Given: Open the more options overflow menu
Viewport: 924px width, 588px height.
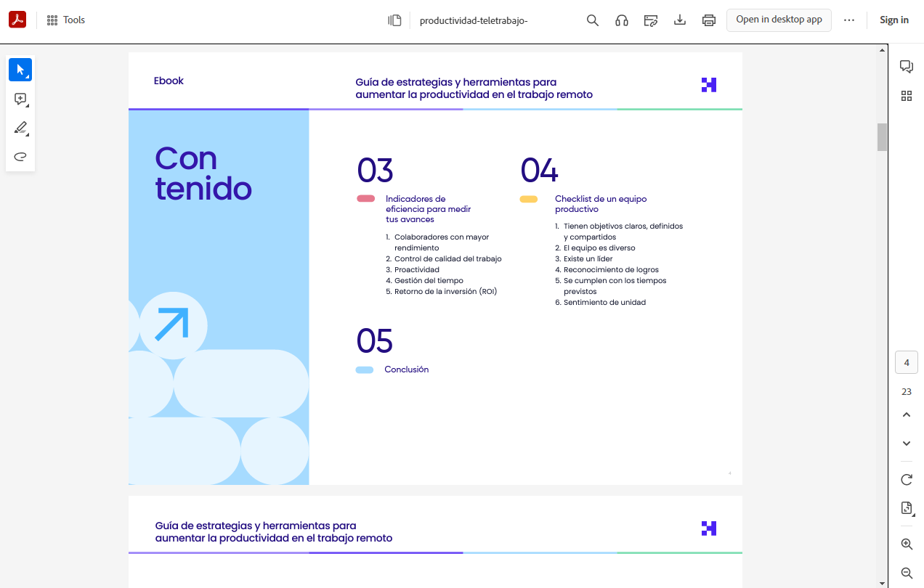Looking at the screenshot, I should pos(849,20).
